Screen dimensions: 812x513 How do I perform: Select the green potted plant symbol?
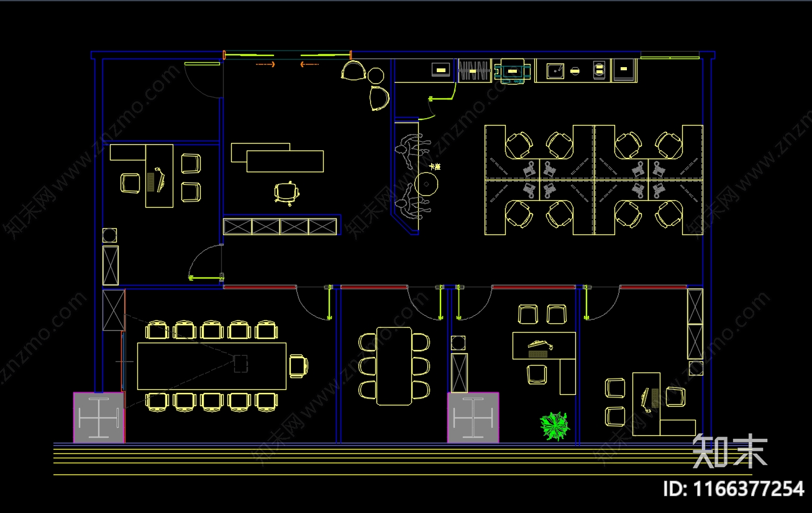coord(555,427)
